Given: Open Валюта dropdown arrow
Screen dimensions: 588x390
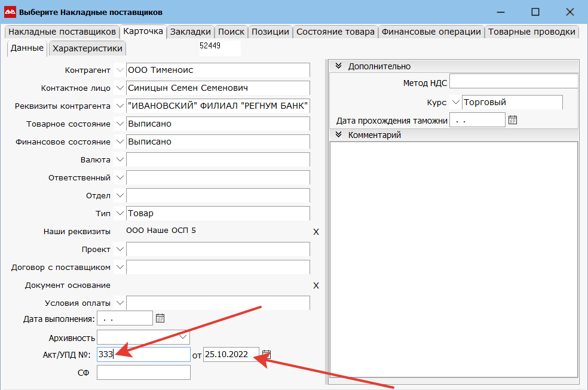Looking at the screenshot, I should tap(120, 159).
